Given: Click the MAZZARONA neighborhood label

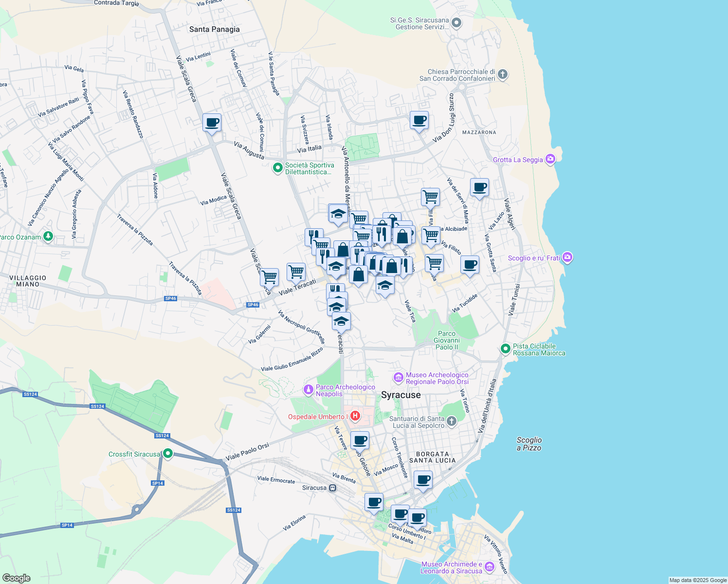Looking at the screenshot, I should 479,132.
